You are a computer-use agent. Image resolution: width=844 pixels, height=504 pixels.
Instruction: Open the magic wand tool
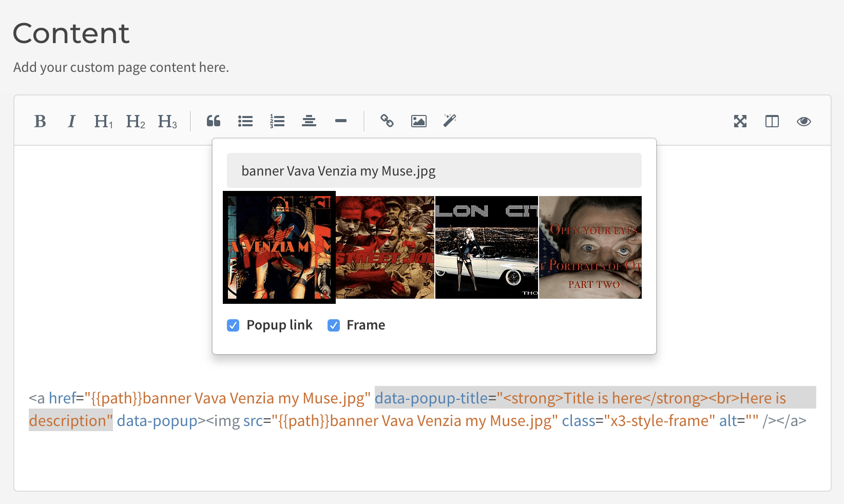450,121
